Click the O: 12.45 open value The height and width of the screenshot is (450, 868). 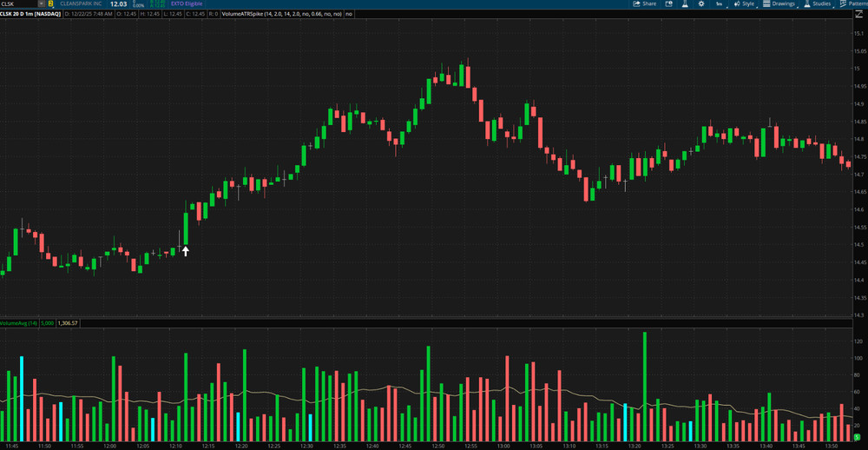(128, 13)
